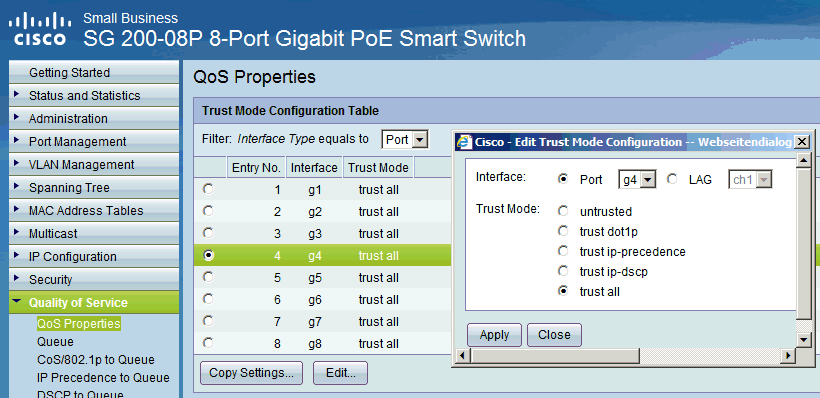This screenshot has height=398, width=820.
Task: Open the IP Precedence to Queue page
Action: [x=103, y=378]
